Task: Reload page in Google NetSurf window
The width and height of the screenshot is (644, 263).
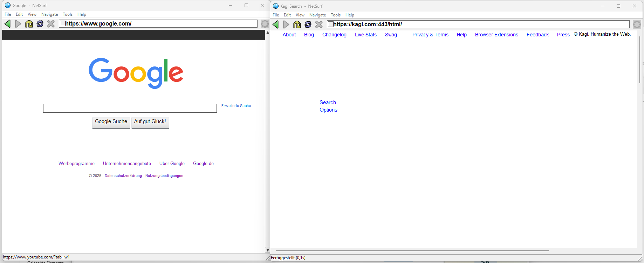Action: [x=40, y=24]
